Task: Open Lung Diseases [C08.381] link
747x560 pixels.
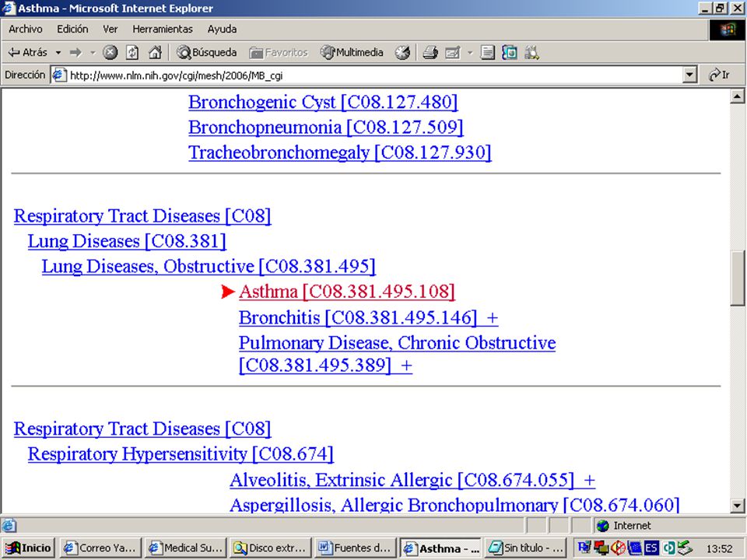Action: (x=127, y=241)
